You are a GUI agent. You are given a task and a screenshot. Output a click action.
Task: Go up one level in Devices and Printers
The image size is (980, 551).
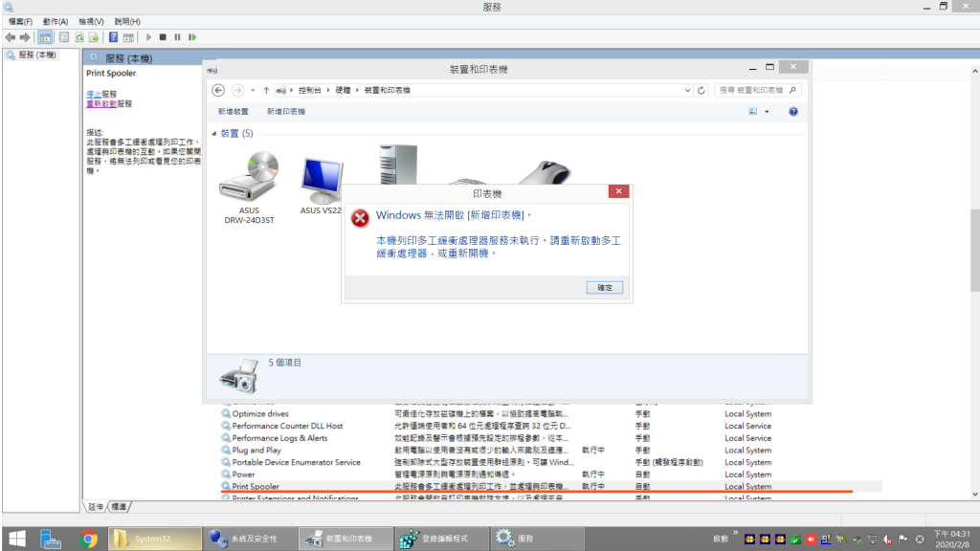(266, 91)
